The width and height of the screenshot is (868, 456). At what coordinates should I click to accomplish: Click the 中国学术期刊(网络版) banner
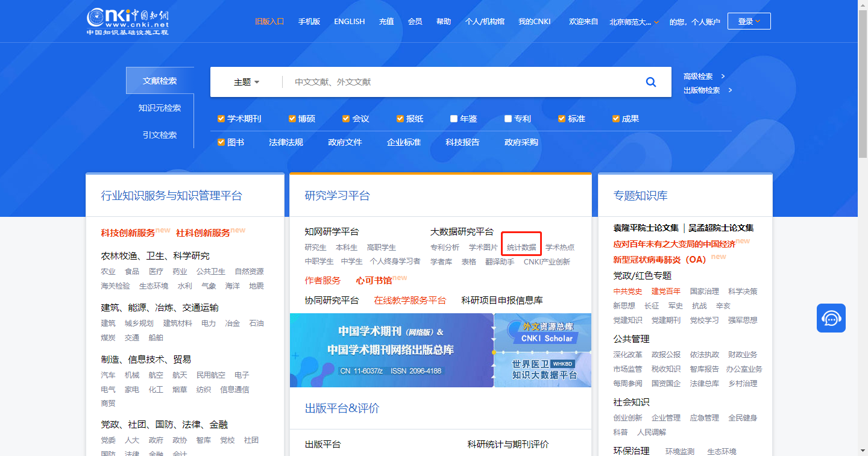tap(392, 350)
